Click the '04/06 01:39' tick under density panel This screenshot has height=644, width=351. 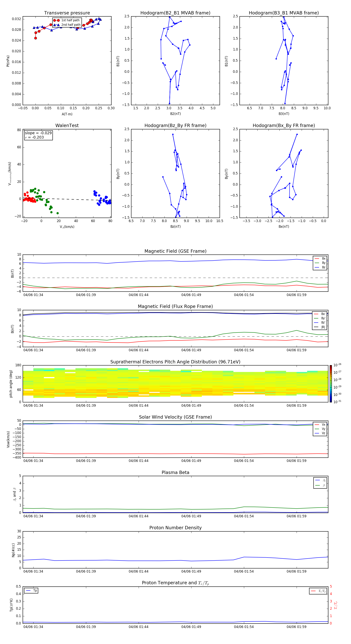pyautogui.click(x=86, y=571)
